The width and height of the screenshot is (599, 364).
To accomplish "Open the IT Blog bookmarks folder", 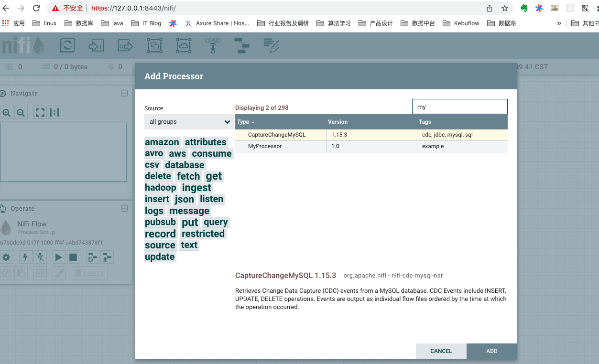I will click(x=146, y=23).
